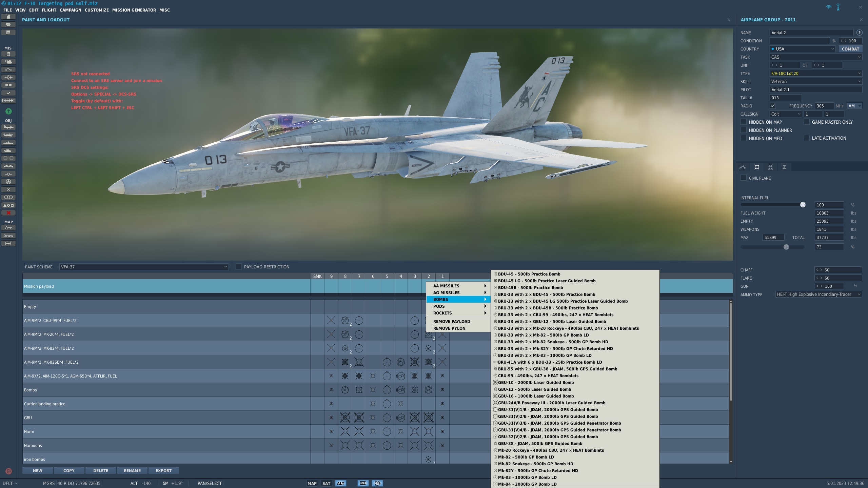Image resolution: width=868 pixels, height=488 pixels.
Task: Open the Paint Scheme VFA-37 dropdown
Action: click(x=144, y=267)
